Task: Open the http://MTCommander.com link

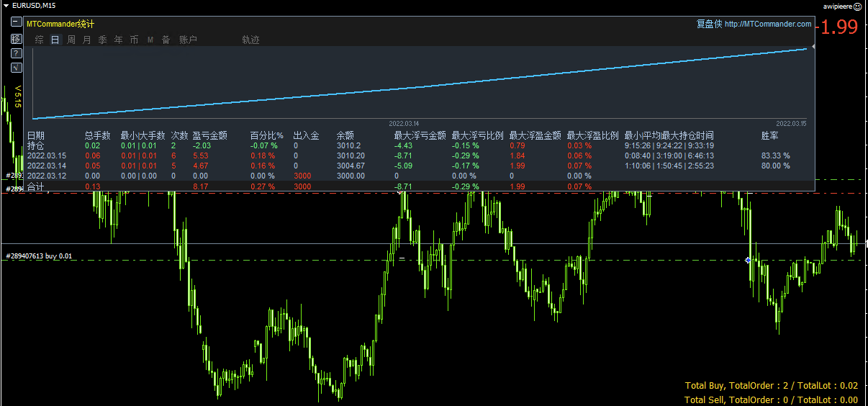Action: pyautogui.click(x=768, y=24)
